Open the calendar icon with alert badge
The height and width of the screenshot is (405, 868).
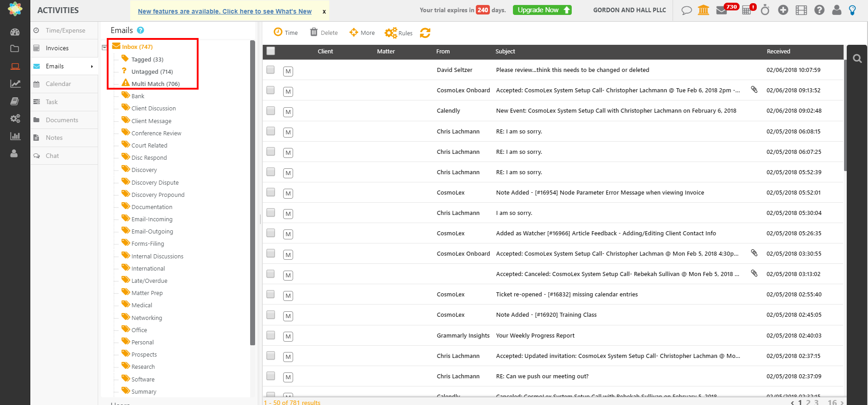(x=747, y=10)
